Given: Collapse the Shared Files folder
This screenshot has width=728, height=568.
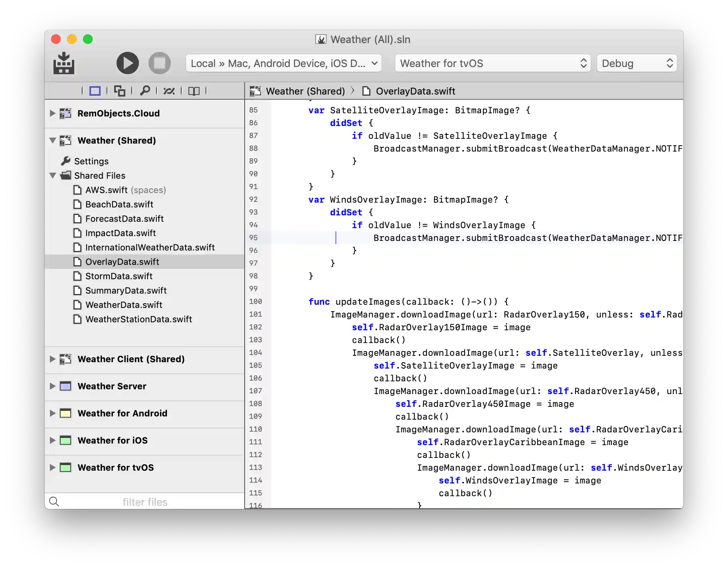Looking at the screenshot, I should tap(53, 176).
